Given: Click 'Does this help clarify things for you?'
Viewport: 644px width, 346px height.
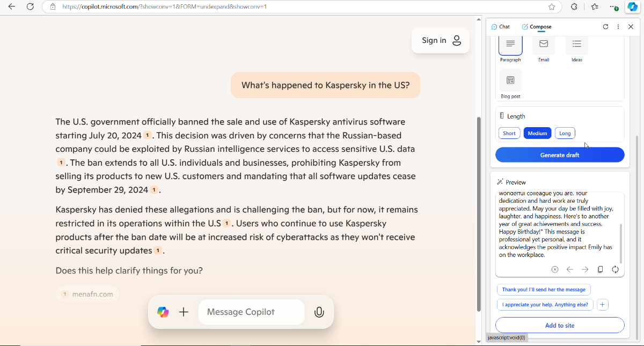Looking at the screenshot, I should tap(129, 271).
